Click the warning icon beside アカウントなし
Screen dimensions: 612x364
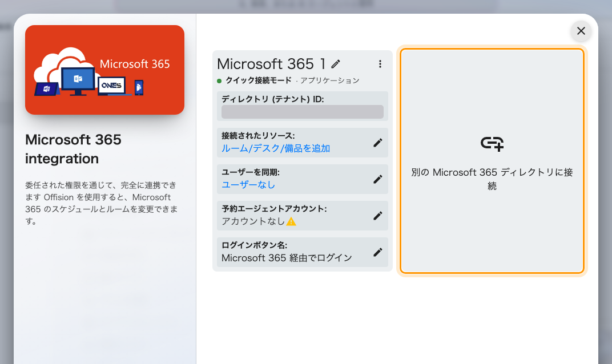[291, 221]
